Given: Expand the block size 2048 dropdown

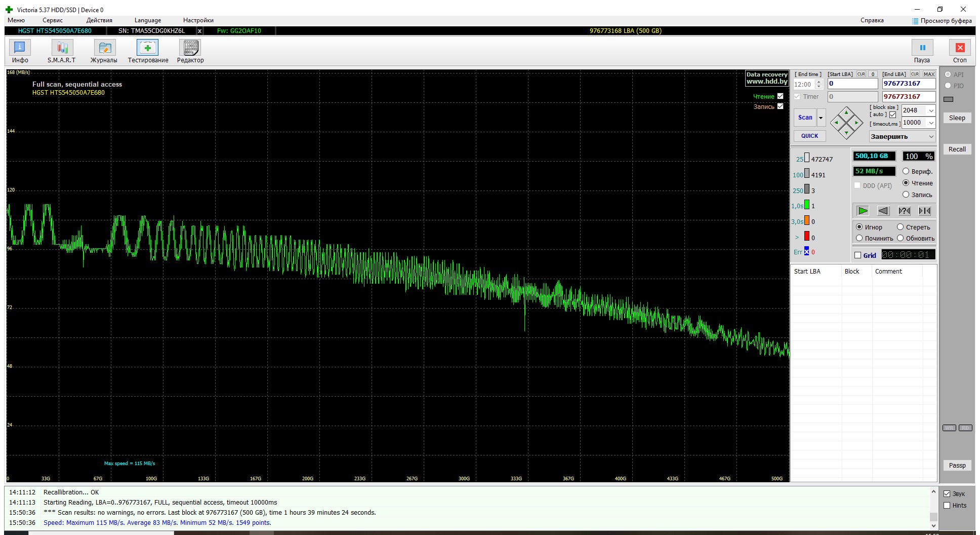Looking at the screenshot, I should [931, 110].
